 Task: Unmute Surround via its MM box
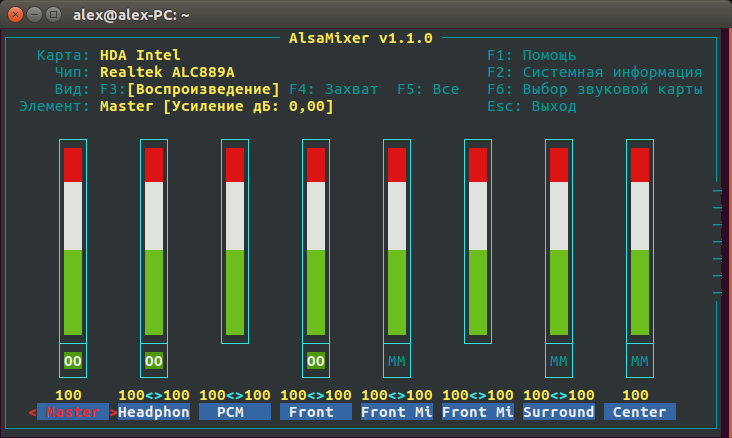(x=559, y=361)
